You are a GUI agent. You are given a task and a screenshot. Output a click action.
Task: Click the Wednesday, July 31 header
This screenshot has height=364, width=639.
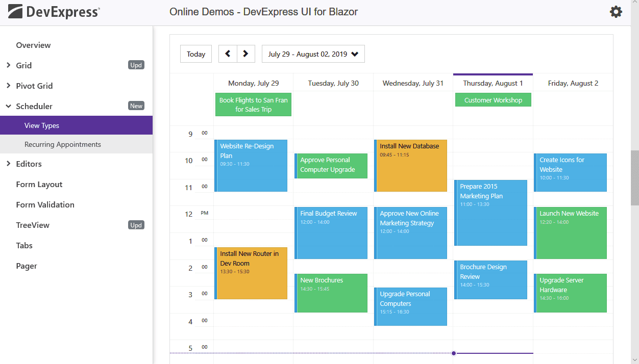[413, 83]
